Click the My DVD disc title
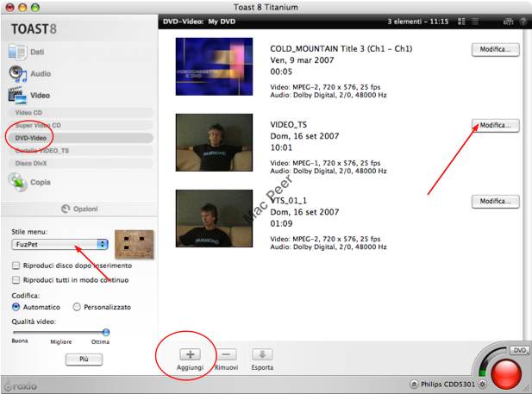 (222, 22)
